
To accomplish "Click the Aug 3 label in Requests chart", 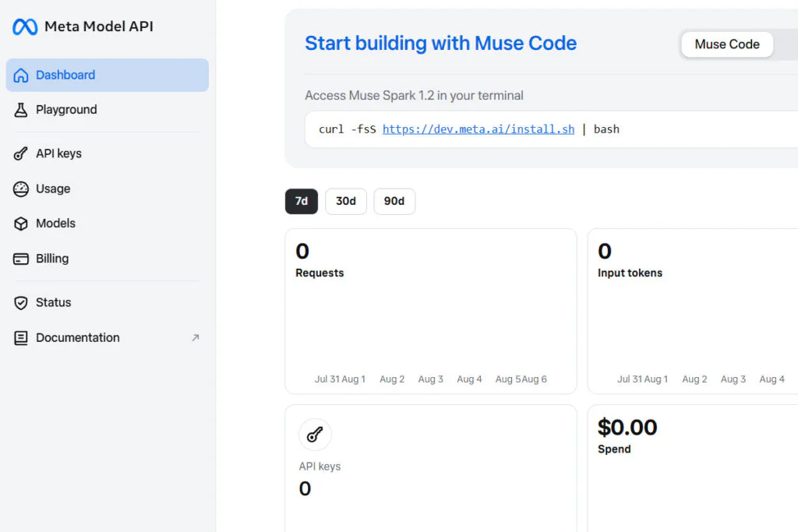I will pyautogui.click(x=430, y=379).
